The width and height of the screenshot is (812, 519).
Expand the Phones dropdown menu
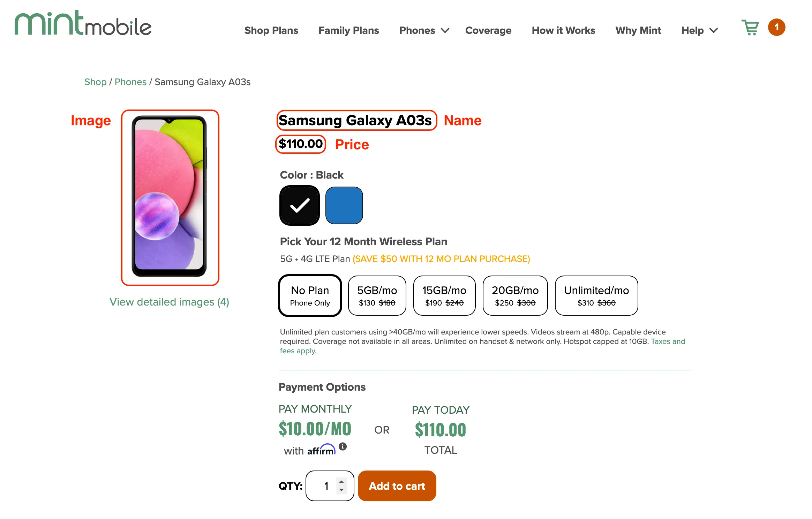click(423, 30)
